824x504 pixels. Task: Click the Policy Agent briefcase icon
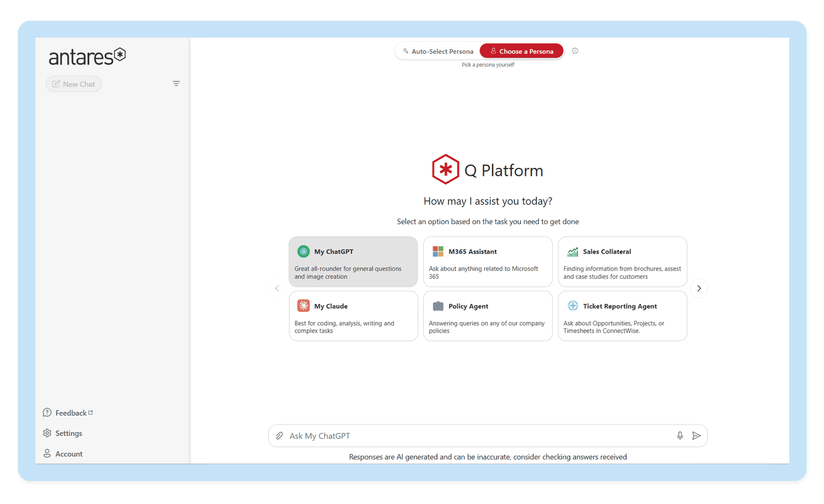click(x=438, y=306)
